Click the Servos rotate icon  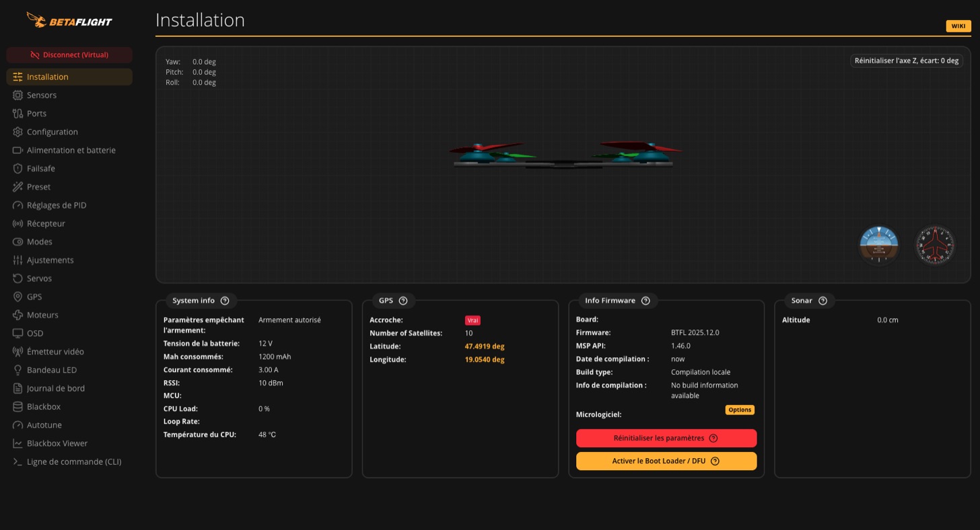click(x=17, y=278)
